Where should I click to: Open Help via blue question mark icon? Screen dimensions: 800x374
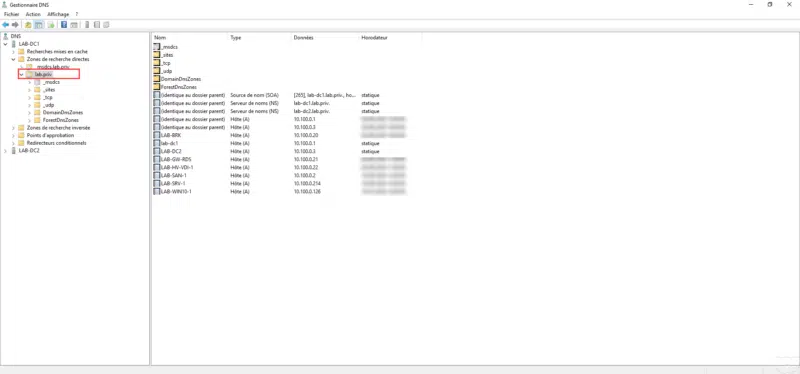click(64, 24)
